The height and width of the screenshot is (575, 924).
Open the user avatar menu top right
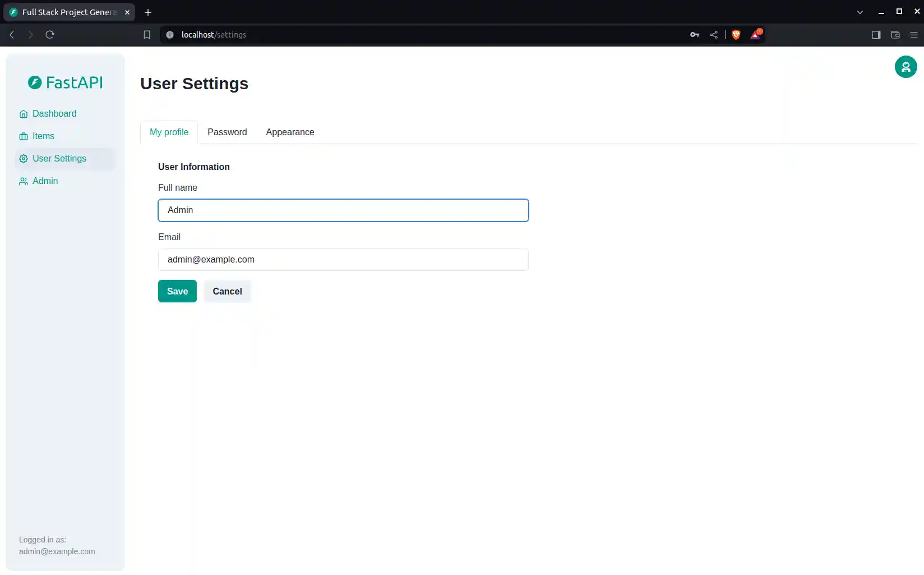click(905, 67)
